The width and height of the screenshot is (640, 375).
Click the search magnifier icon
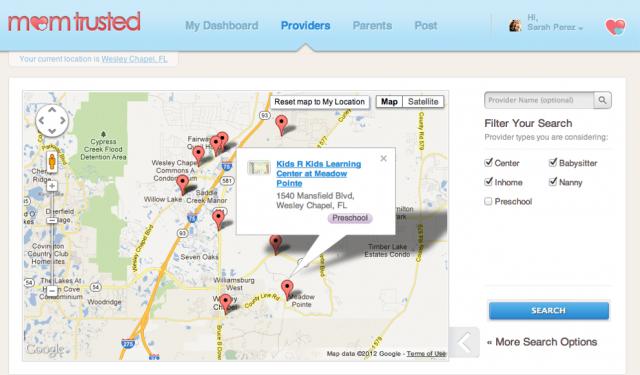tap(602, 100)
